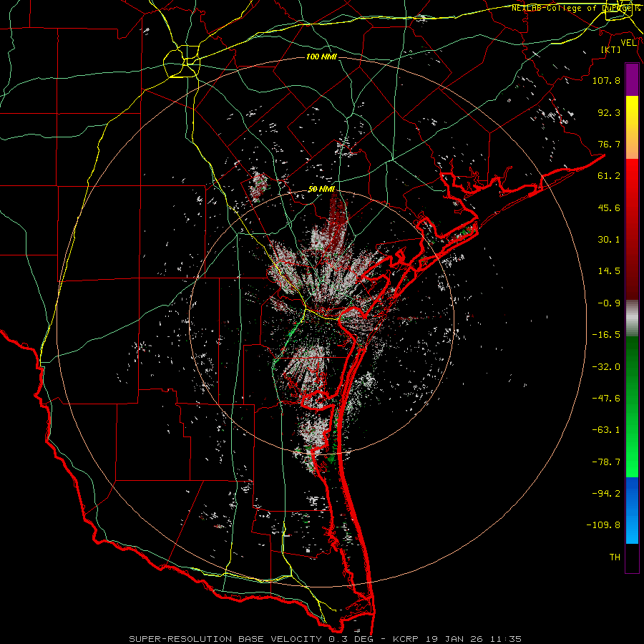
Task: Click the -109.8 velocity legend value
Action: [603, 525]
